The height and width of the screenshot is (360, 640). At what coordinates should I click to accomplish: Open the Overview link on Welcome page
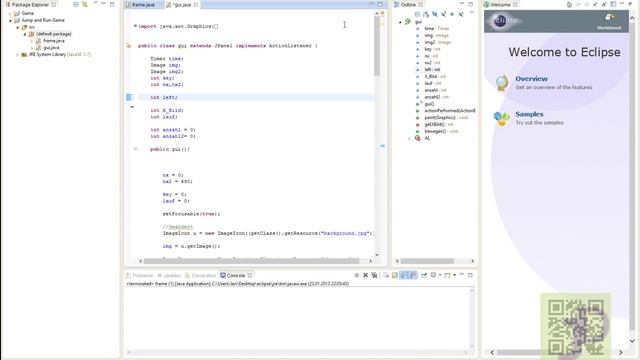[x=531, y=79]
